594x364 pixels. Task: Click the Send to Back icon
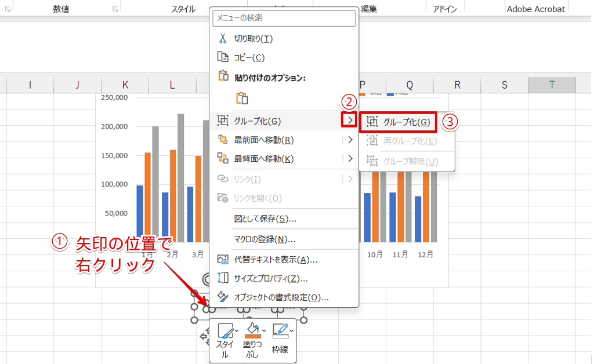[x=223, y=158]
